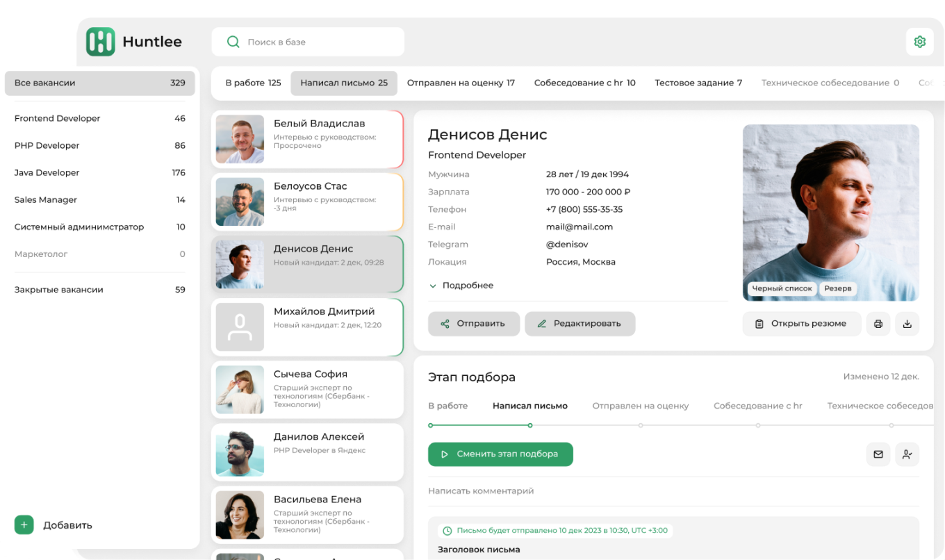Open settings via the gear icon
The image size is (945, 560).
[x=919, y=42]
